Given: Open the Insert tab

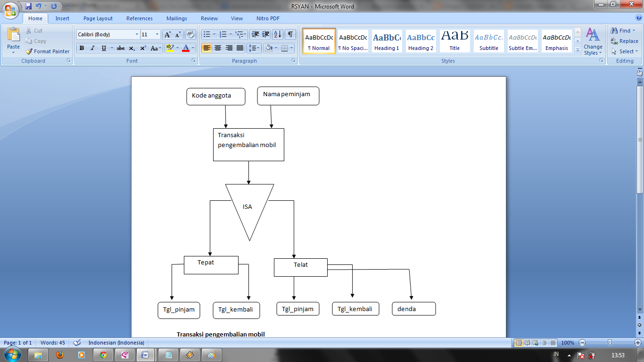Looking at the screenshot, I should (62, 18).
